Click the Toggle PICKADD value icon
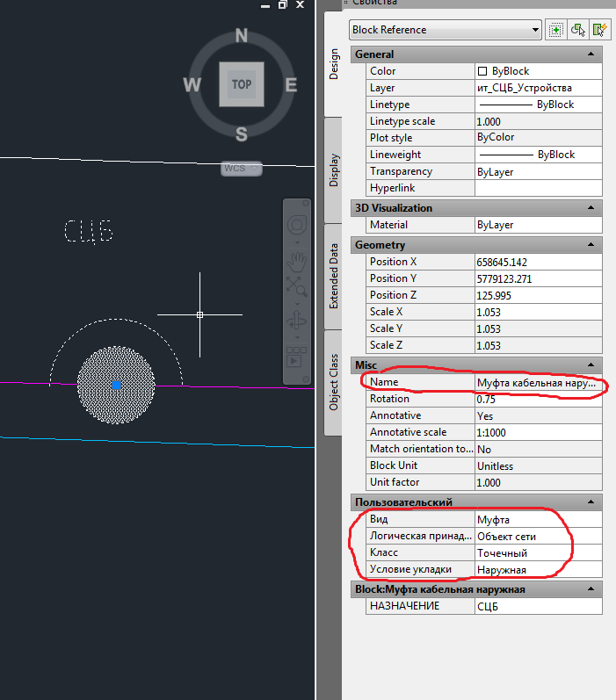 click(x=556, y=30)
